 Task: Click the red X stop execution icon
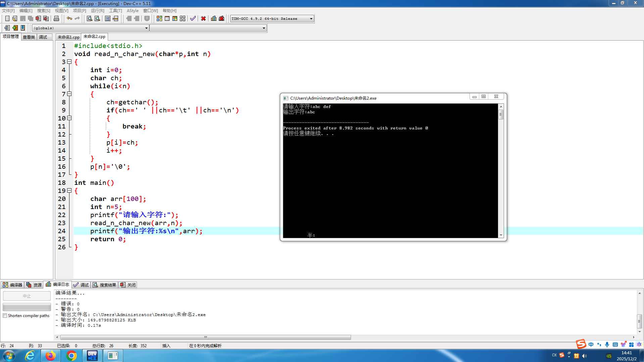click(x=203, y=18)
